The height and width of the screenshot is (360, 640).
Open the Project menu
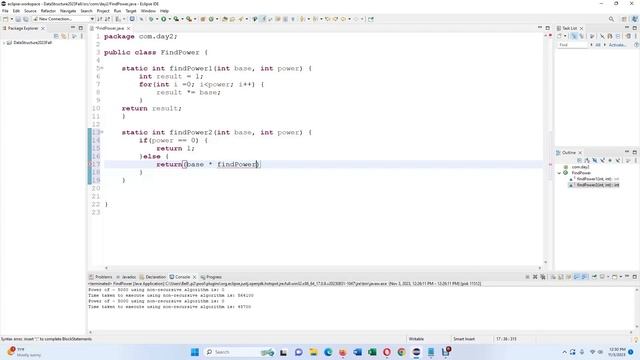[x=103, y=11]
